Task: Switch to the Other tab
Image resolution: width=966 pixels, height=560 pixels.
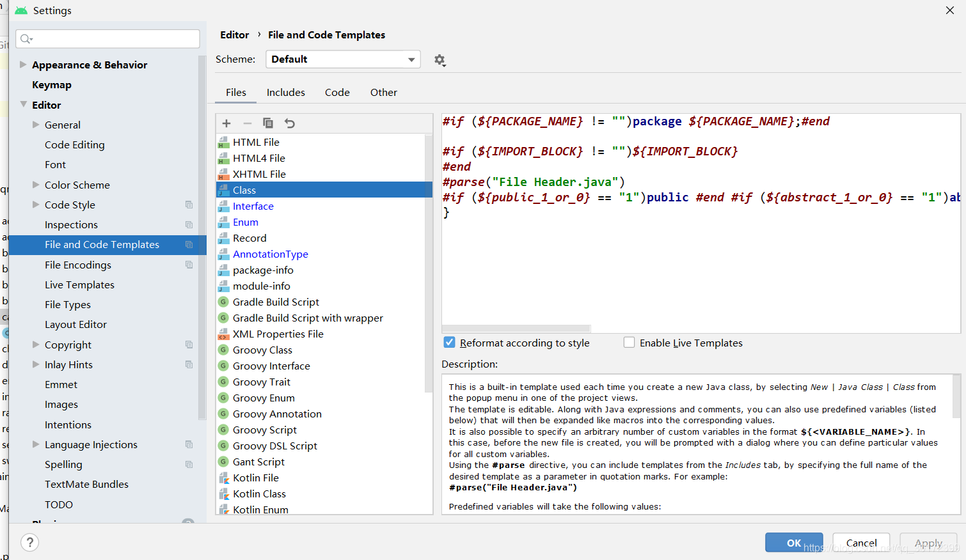Action: (x=383, y=92)
